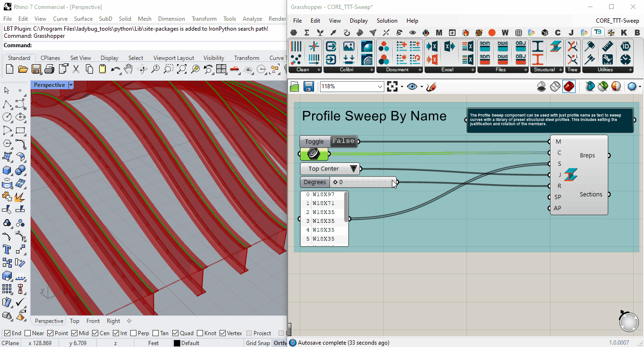Toggle the False boolean toggle
The width and height of the screenshot is (644, 347).
[x=343, y=141]
